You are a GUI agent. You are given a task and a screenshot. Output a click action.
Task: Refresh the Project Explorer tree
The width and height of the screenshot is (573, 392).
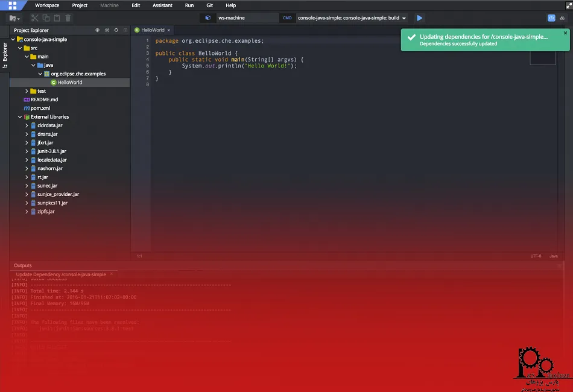116,30
